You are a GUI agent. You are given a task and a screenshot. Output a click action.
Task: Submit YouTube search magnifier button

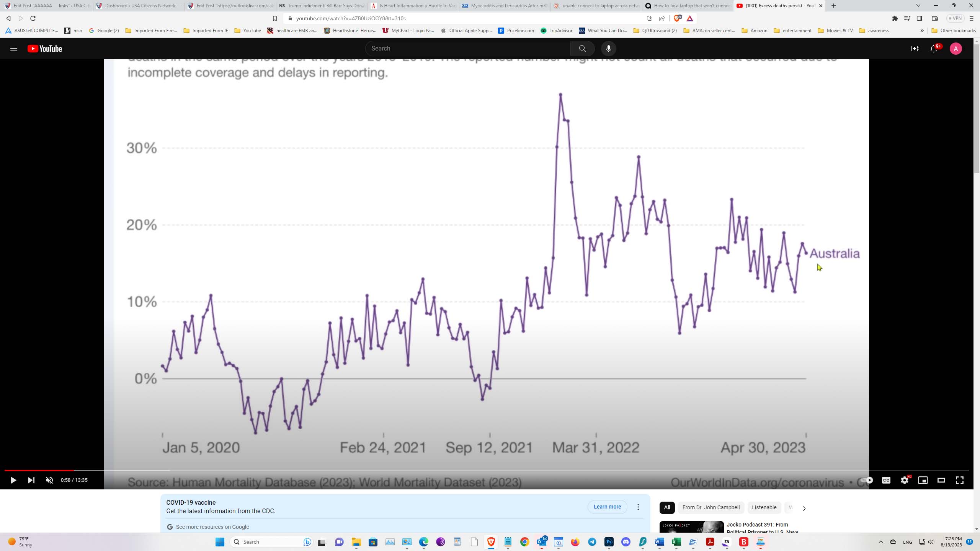click(x=582, y=48)
